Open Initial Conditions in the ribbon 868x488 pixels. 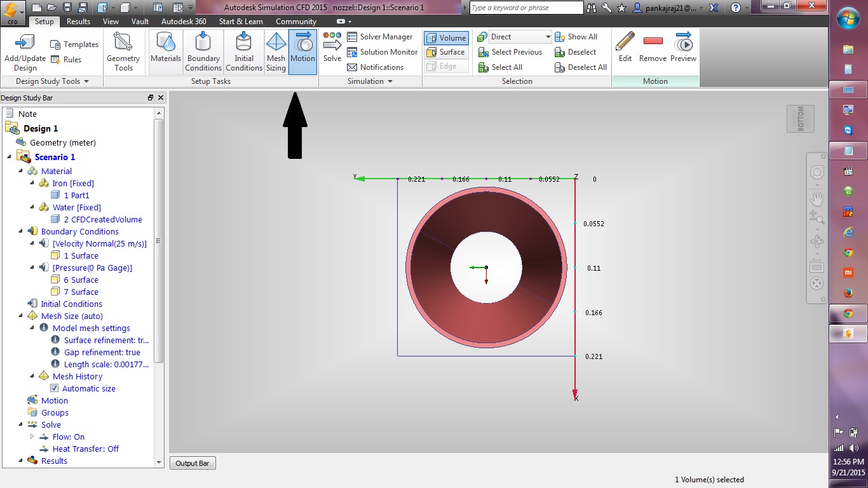pyautogui.click(x=244, y=51)
